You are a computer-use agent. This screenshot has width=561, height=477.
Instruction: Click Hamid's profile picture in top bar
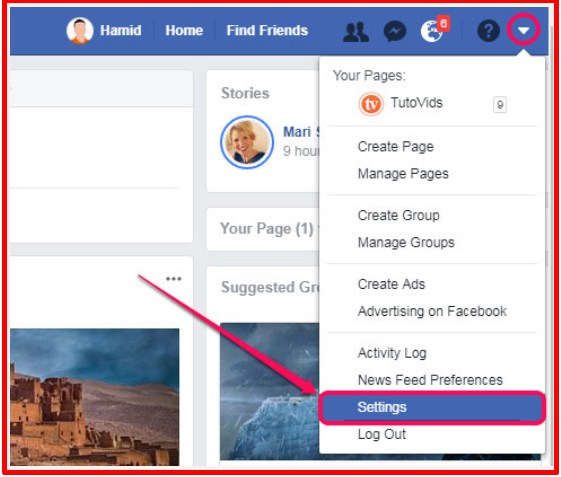tap(80, 30)
